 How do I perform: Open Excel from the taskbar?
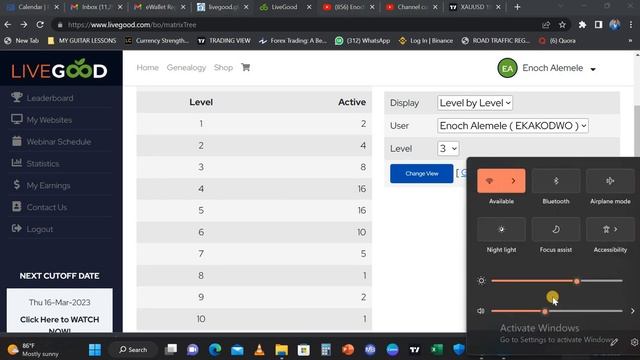(437, 350)
